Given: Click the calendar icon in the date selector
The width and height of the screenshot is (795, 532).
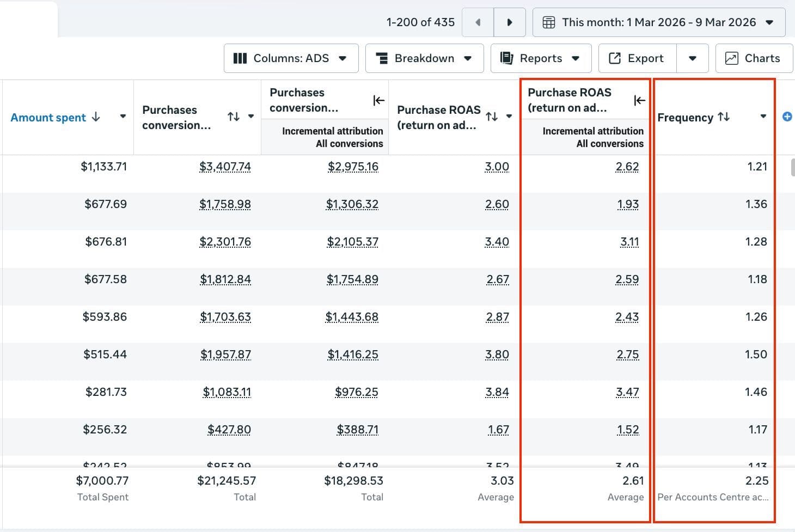Looking at the screenshot, I should tap(548, 22).
